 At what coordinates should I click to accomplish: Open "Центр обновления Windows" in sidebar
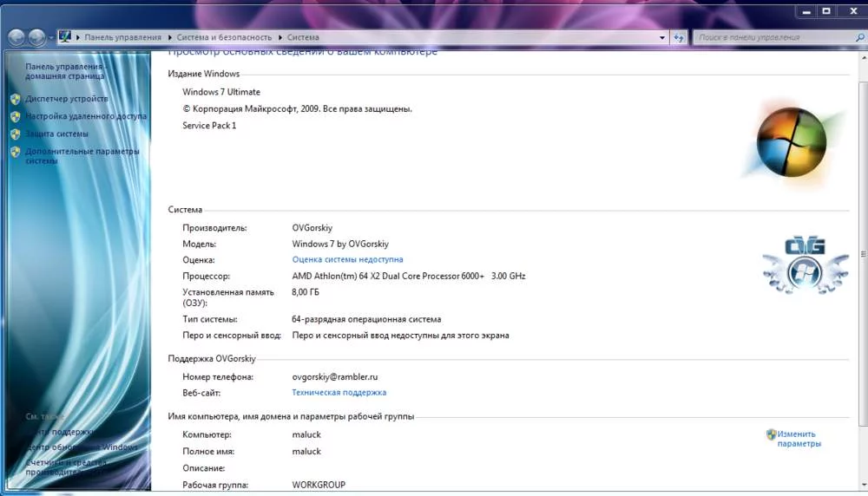click(x=82, y=447)
